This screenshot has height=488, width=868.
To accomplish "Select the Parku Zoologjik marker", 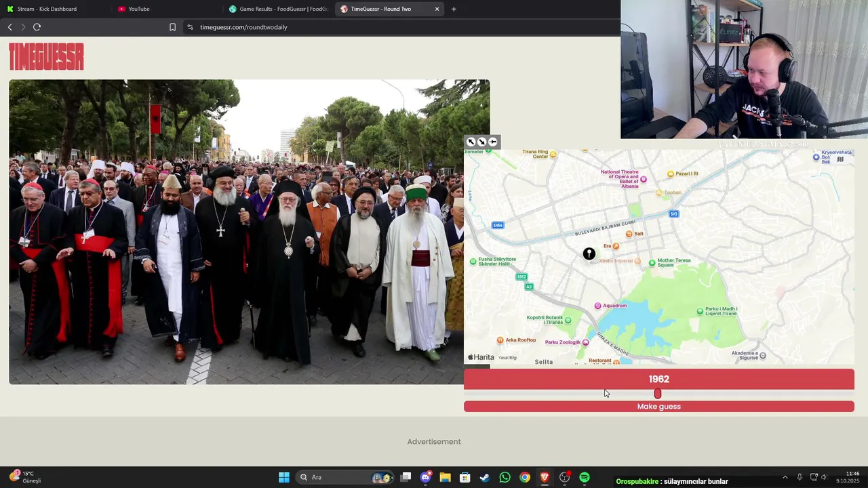I will coord(585,342).
